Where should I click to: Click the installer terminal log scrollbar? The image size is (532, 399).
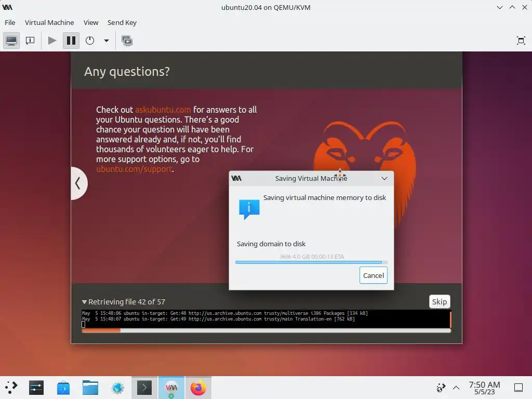(450, 319)
